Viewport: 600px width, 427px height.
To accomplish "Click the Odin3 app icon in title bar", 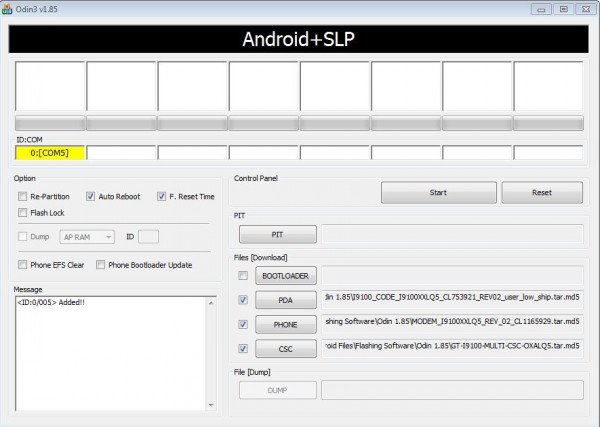I will coord(7,9).
